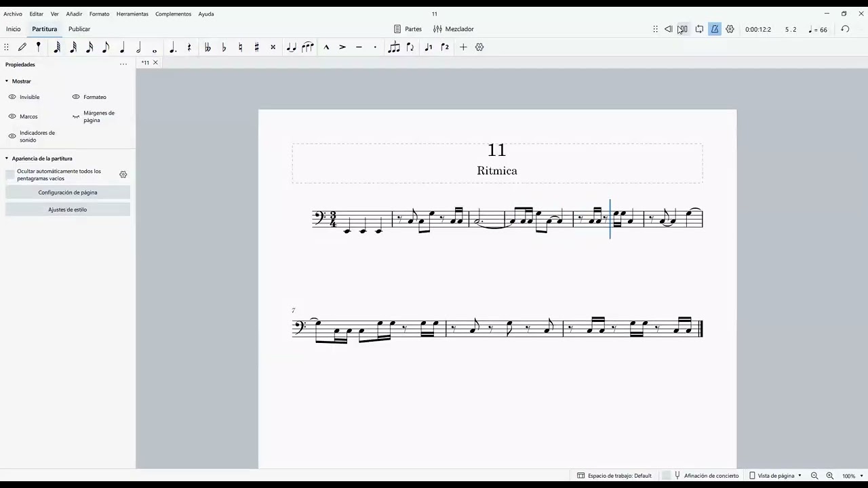This screenshot has height=488, width=868.
Task: Select the pencil note input tool
Action: click(x=22, y=47)
